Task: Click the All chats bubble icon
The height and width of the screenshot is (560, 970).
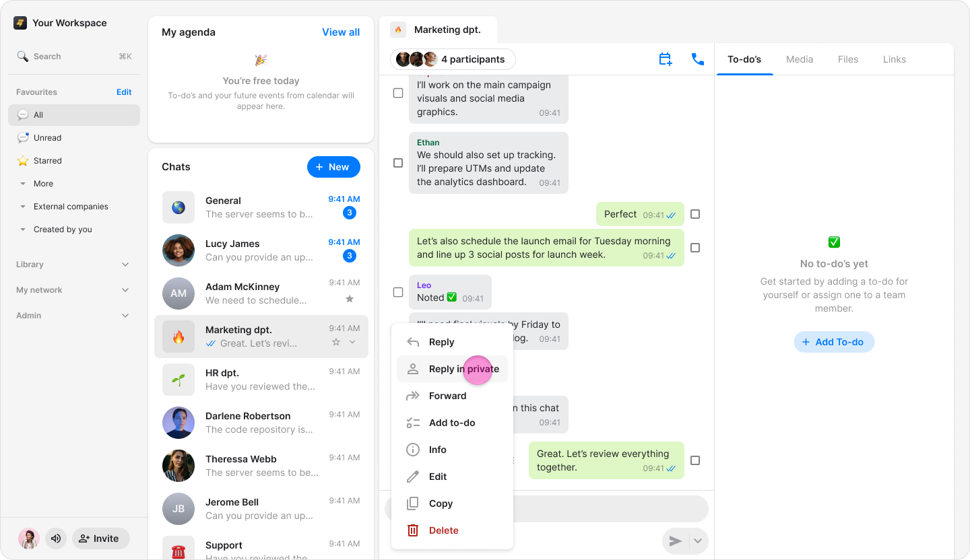Action: click(x=23, y=115)
